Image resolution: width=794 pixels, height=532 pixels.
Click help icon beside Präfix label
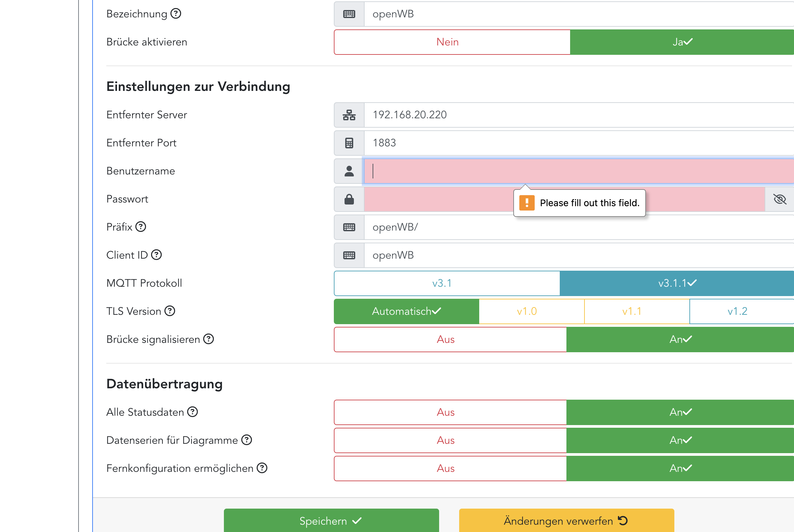click(140, 227)
